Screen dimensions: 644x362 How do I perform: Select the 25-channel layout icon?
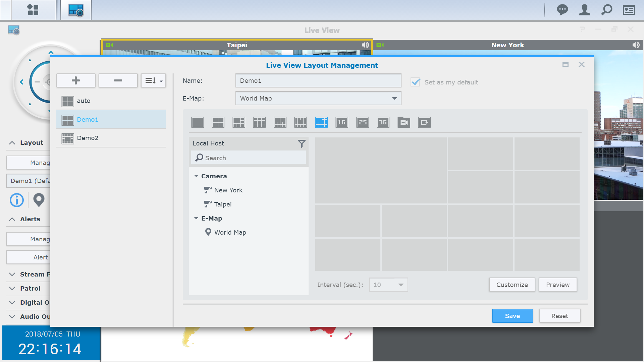[x=363, y=122]
